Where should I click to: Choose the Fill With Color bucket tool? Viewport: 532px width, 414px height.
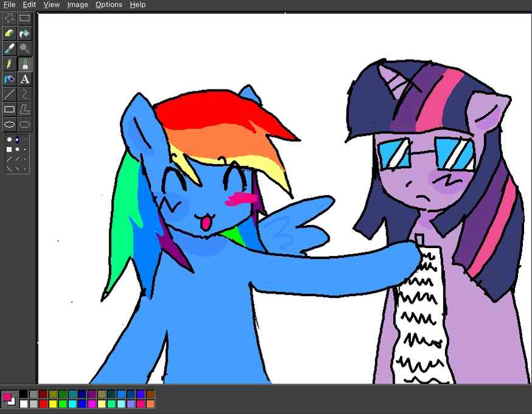click(x=24, y=33)
